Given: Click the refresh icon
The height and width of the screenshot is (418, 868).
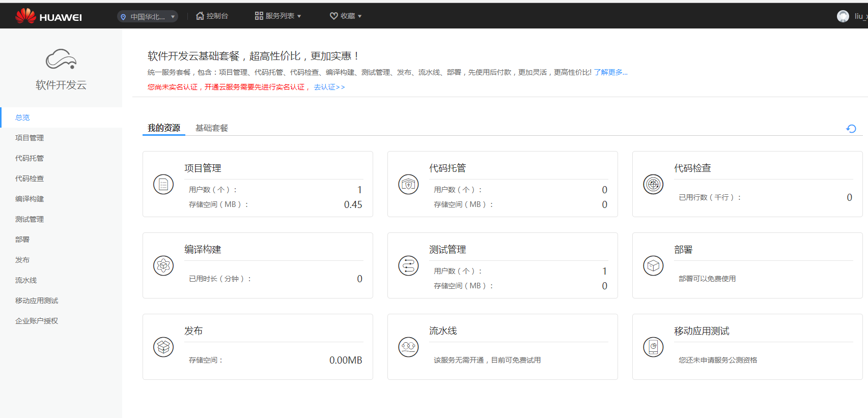Looking at the screenshot, I should point(851,129).
